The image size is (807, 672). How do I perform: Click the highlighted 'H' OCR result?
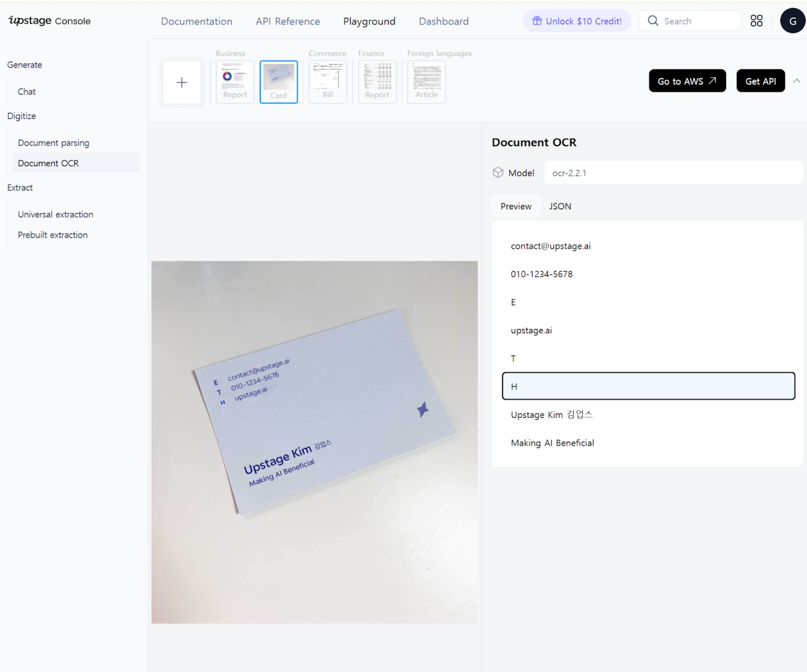[649, 386]
